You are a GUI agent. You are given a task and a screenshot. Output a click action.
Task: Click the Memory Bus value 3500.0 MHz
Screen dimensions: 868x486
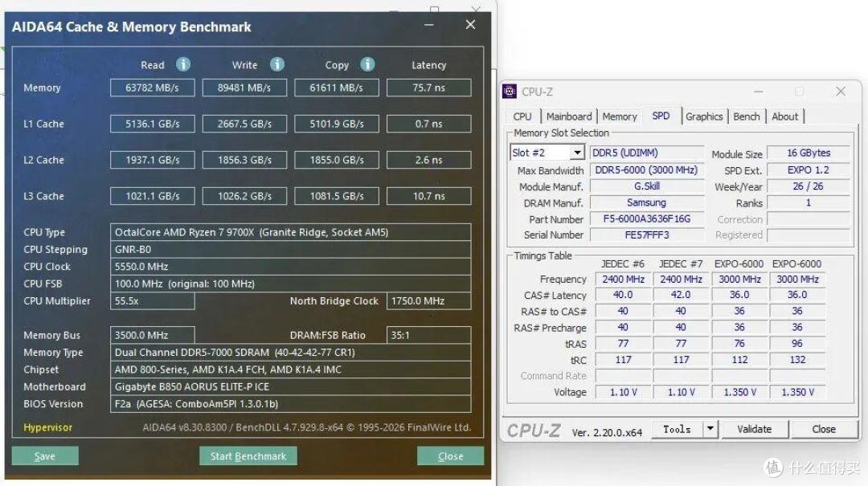[x=152, y=335]
